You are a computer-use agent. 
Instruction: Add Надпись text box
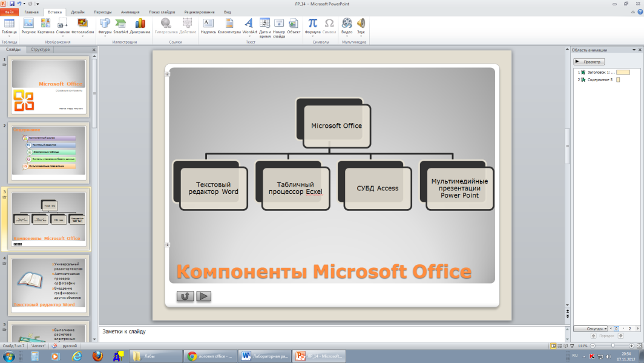208,27
